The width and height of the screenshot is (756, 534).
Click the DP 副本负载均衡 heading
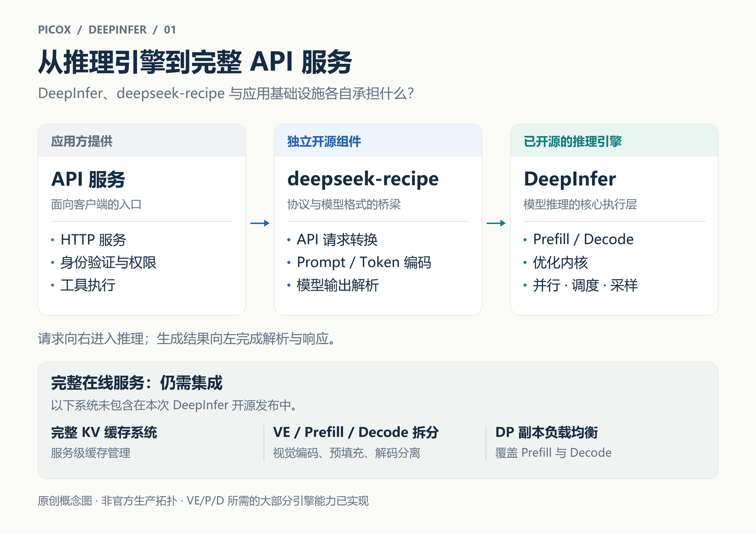click(x=547, y=432)
